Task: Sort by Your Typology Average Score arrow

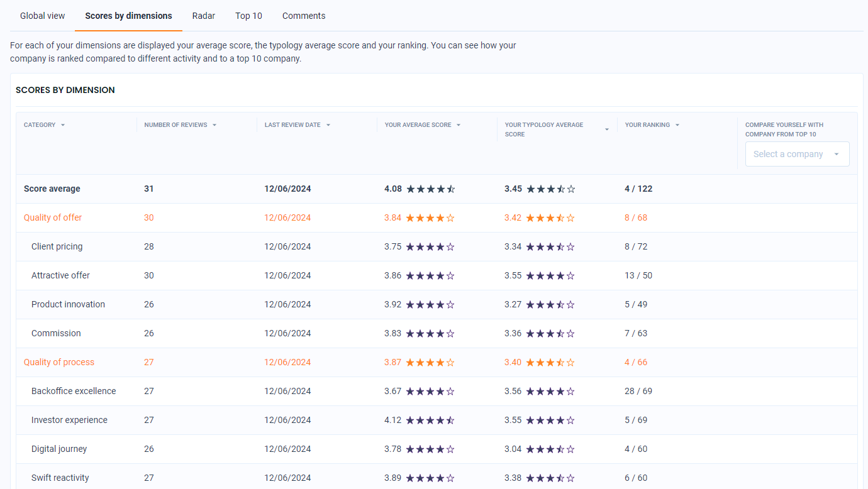Action: [607, 129]
